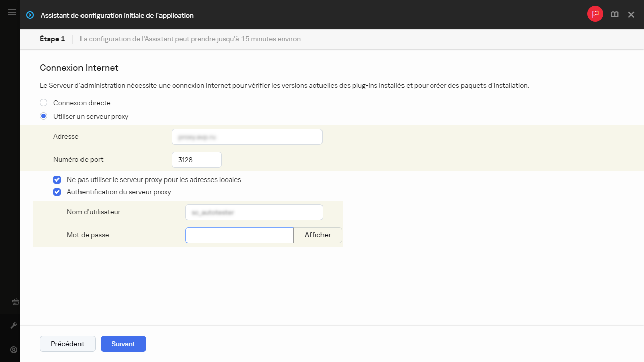Screen dimensions: 644x362
Task: Click the 'Afficher' button to reveal password
Action: coord(317,235)
